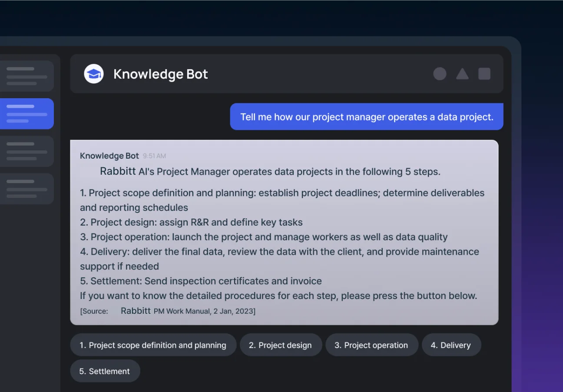Viewport: 563px width, 392px height.
Task: Choose the 5. Settlement button
Action: pyautogui.click(x=105, y=371)
